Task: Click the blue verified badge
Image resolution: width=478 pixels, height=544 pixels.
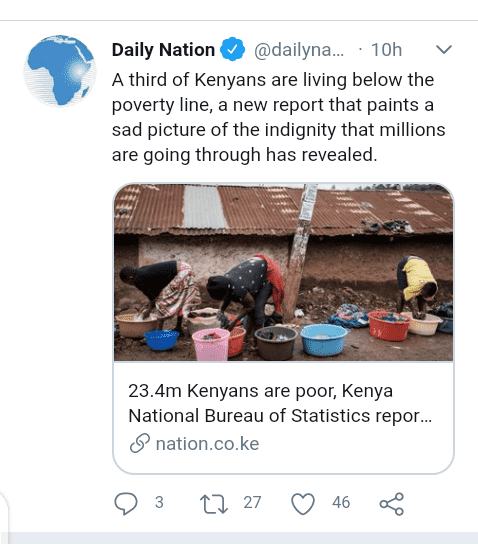Action: 232,49
